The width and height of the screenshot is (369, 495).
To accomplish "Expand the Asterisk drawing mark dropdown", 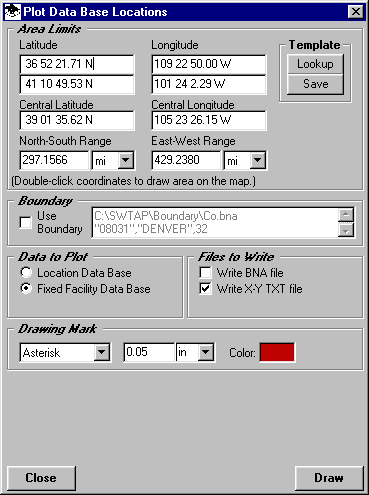I will (102, 352).
